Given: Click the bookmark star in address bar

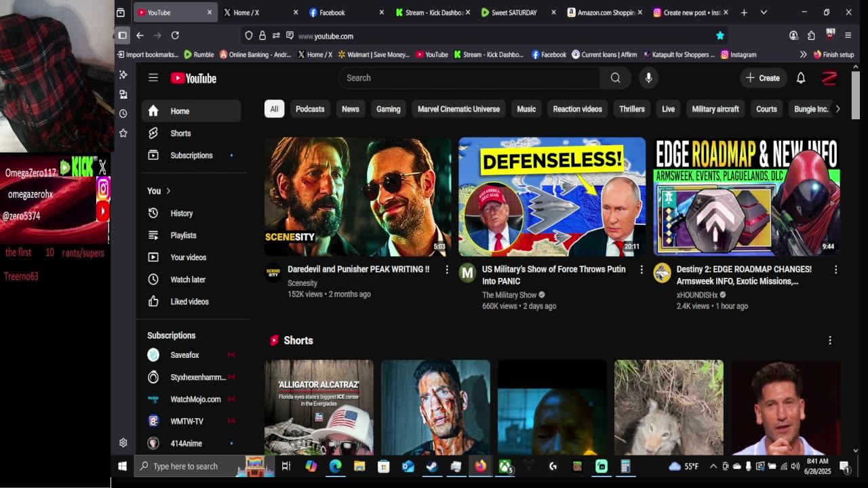Looking at the screenshot, I should click(720, 36).
